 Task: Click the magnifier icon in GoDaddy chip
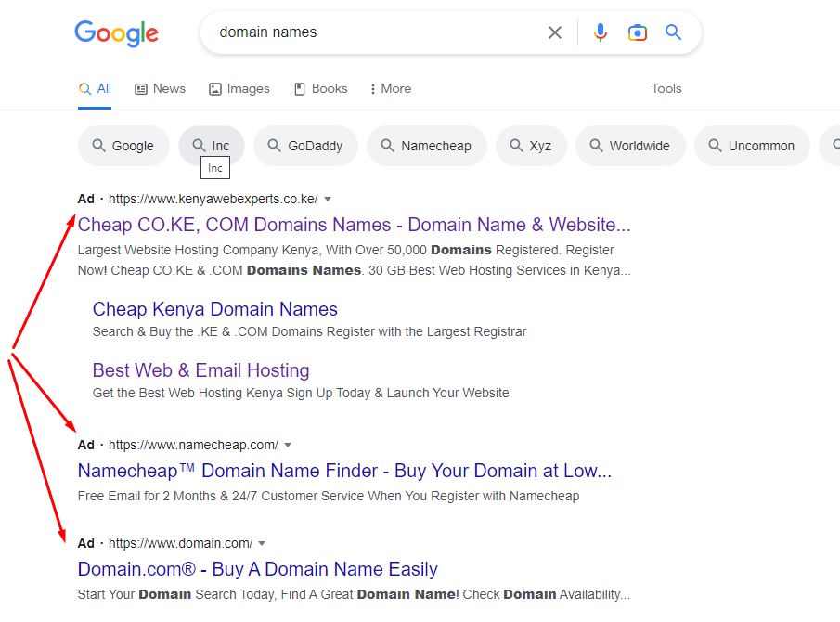coord(275,145)
